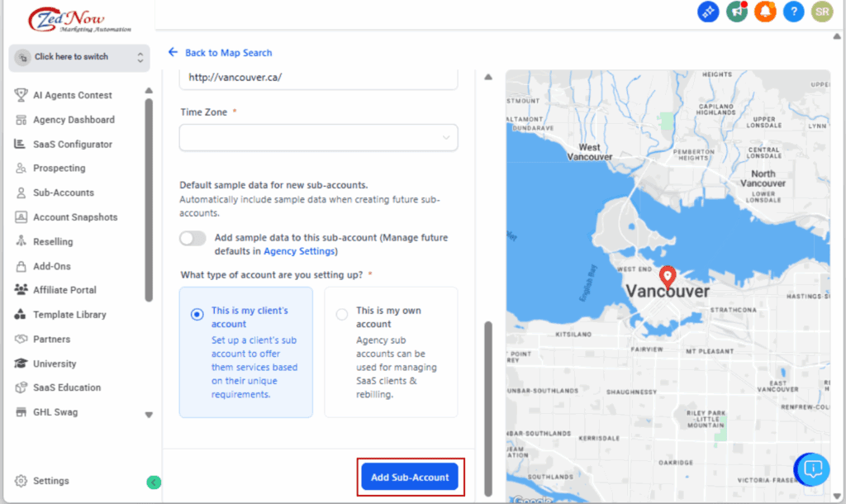Select the University graduation cap icon
846x504 pixels.
[21, 364]
